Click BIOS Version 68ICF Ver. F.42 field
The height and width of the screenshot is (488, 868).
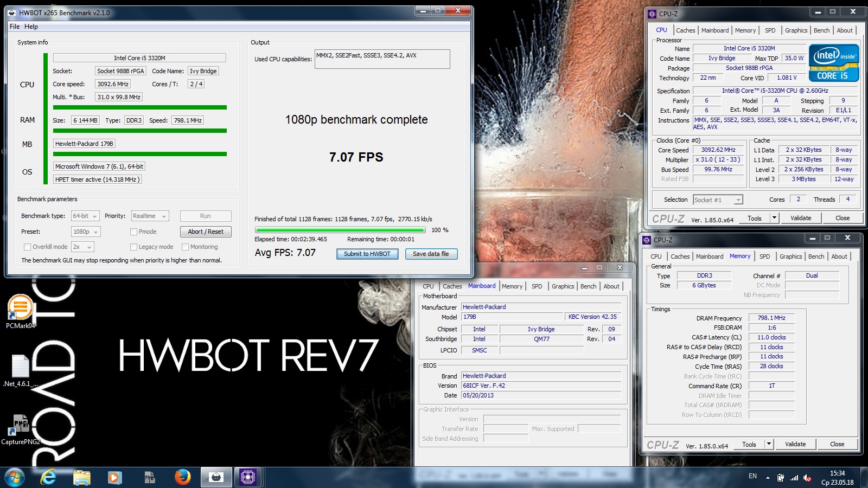541,386
